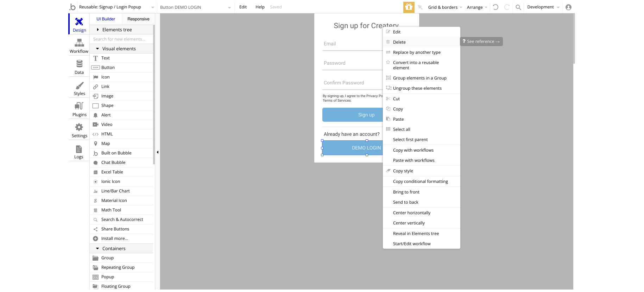Image resolution: width=644 pixels, height=292 pixels.
Task: Choose Delete from the context menu
Action: click(399, 42)
